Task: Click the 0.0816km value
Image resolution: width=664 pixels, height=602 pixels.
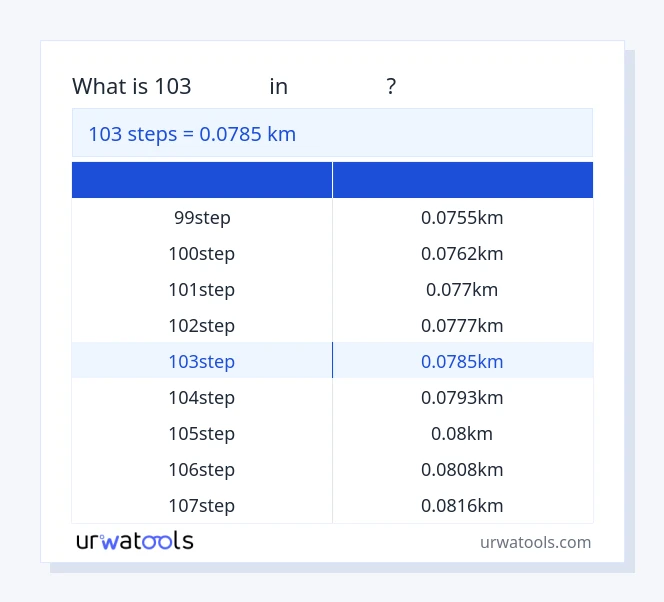Action: (x=462, y=505)
